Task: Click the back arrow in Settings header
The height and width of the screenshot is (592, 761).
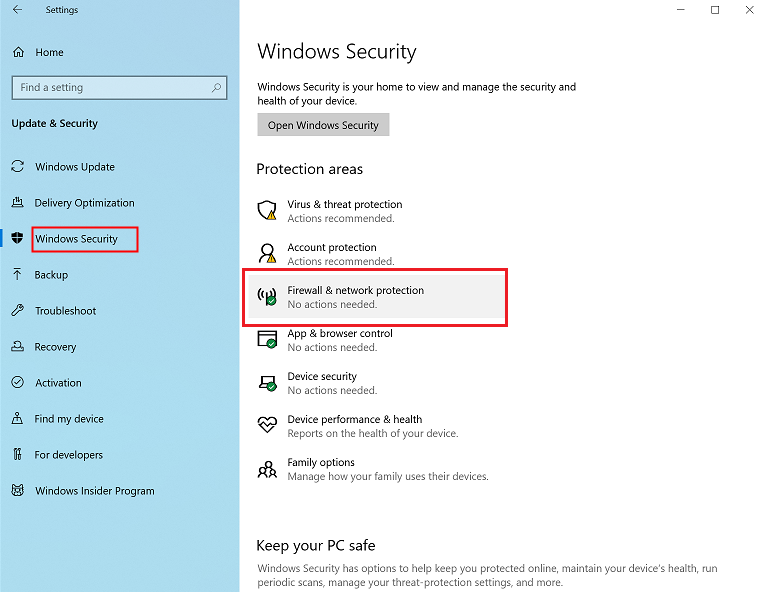Action: [x=17, y=10]
